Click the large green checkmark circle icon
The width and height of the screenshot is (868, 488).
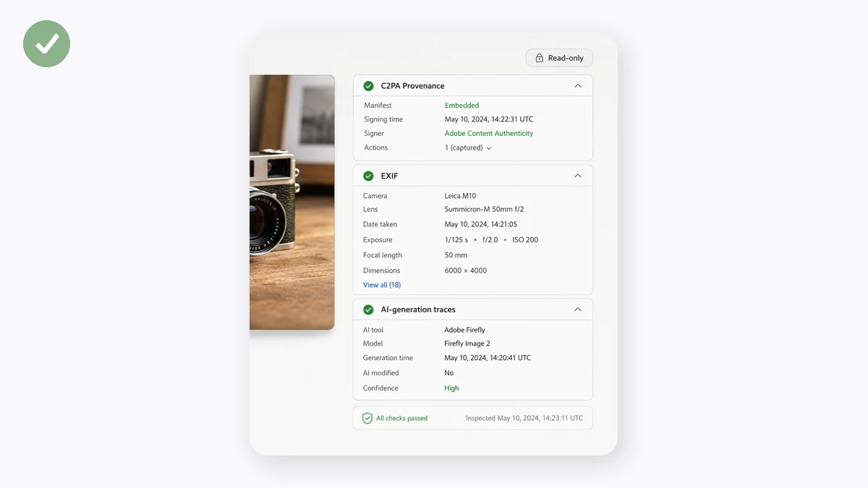(47, 44)
